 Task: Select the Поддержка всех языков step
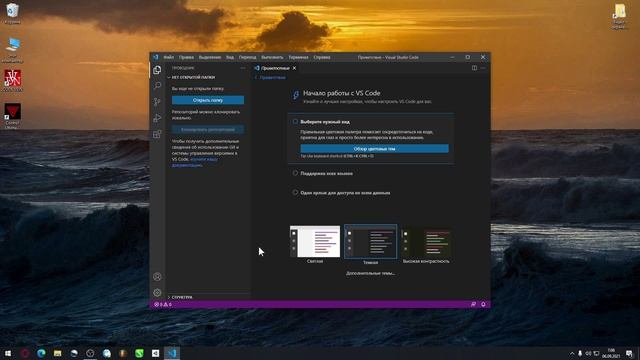click(327, 173)
